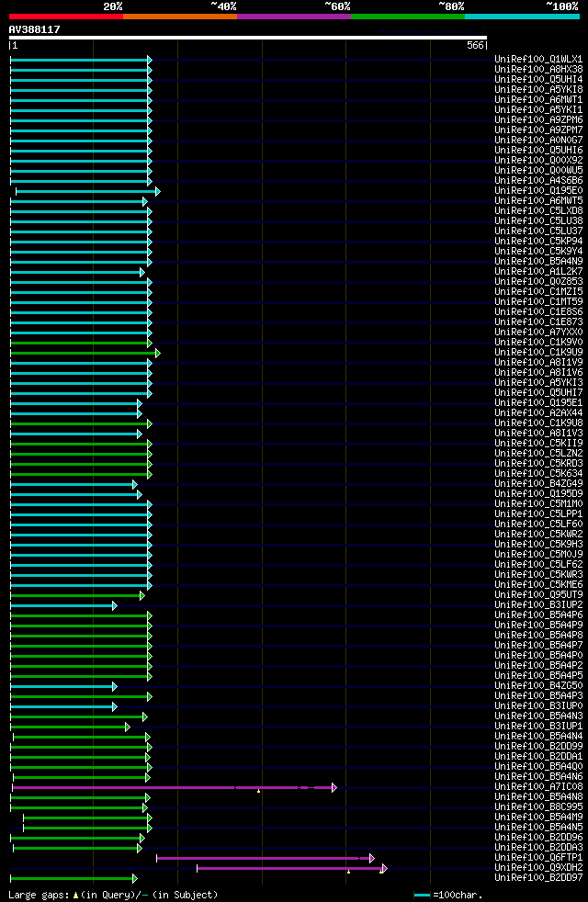Click the cyan alignment bar for UniRef100_Q195E0
Viewport: 588px width, 902px height.
pos(87,192)
